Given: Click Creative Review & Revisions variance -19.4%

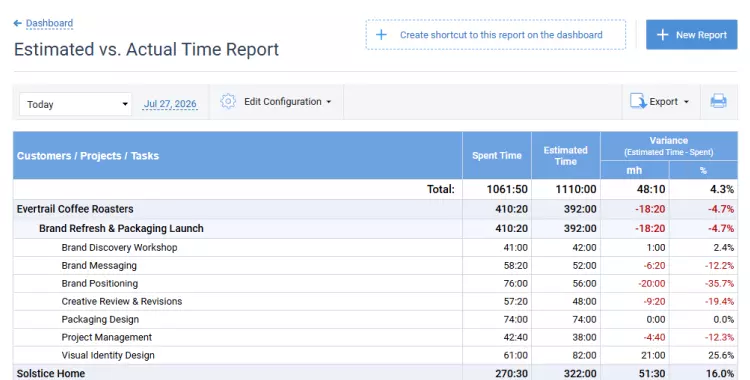Looking at the screenshot, I should (719, 302).
